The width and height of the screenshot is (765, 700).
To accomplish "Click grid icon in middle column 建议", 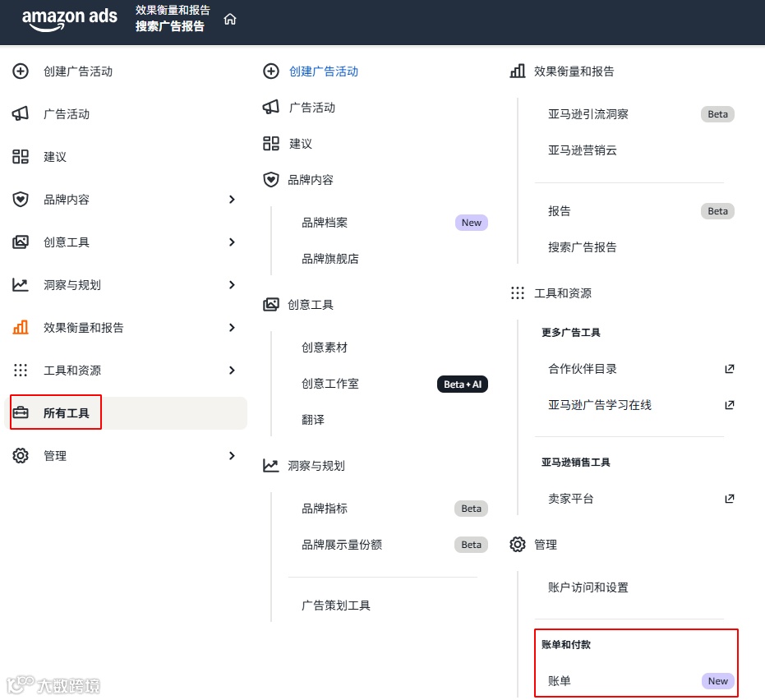I will pyautogui.click(x=271, y=144).
